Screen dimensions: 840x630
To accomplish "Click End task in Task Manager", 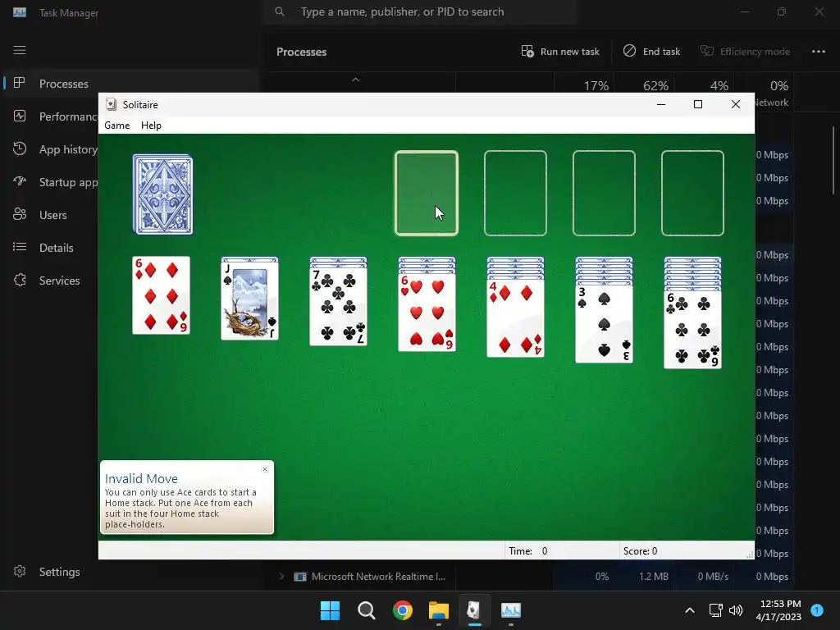I will pyautogui.click(x=651, y=52).
